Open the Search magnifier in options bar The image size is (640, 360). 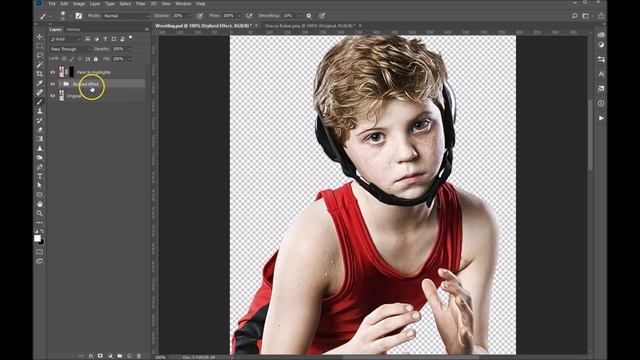tap(574, 16)
